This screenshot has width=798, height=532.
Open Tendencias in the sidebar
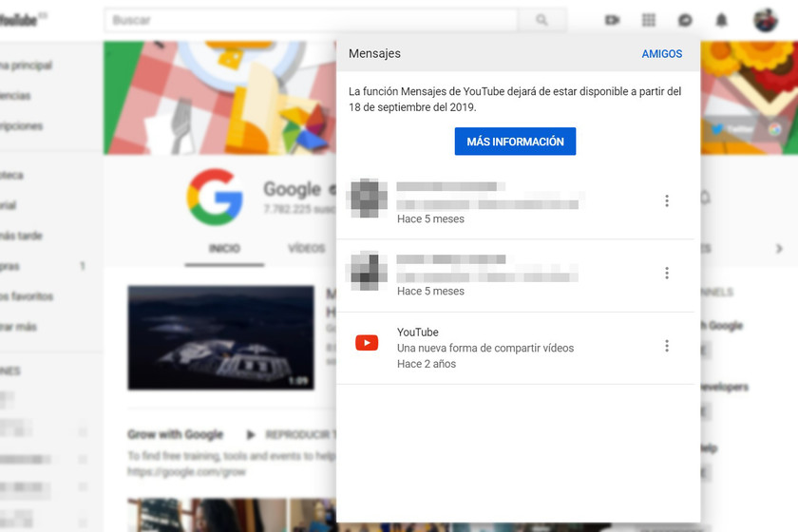[x=15, y=96]
